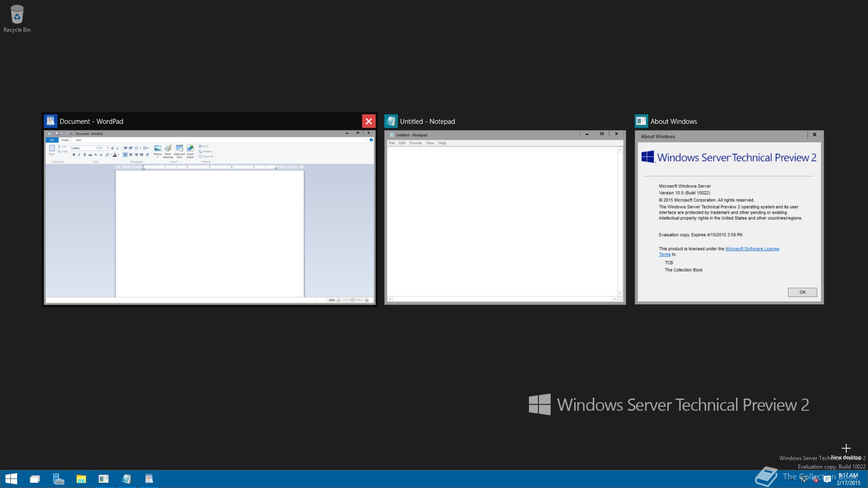
Task: Select Align text left in WordPad
Action: (125, 155)
